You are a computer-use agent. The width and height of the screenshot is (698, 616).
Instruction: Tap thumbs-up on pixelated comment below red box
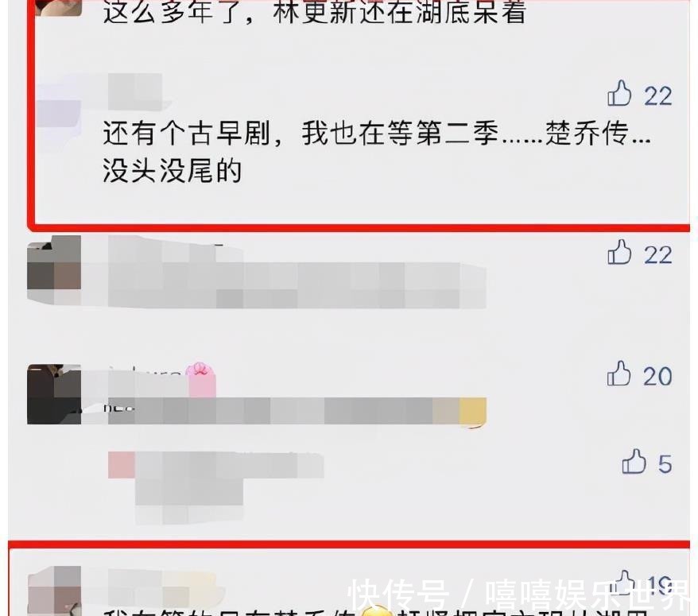pyautogui.click(x=619, y=253)
